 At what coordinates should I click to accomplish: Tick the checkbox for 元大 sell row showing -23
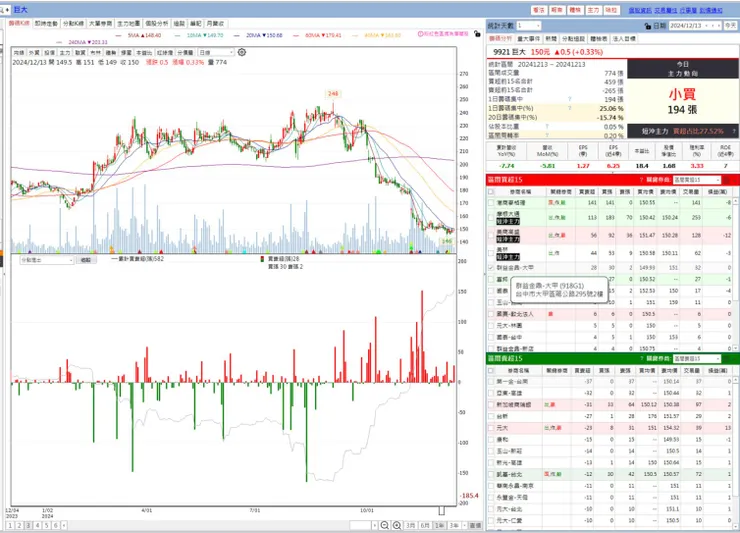(x=491, y=428)
